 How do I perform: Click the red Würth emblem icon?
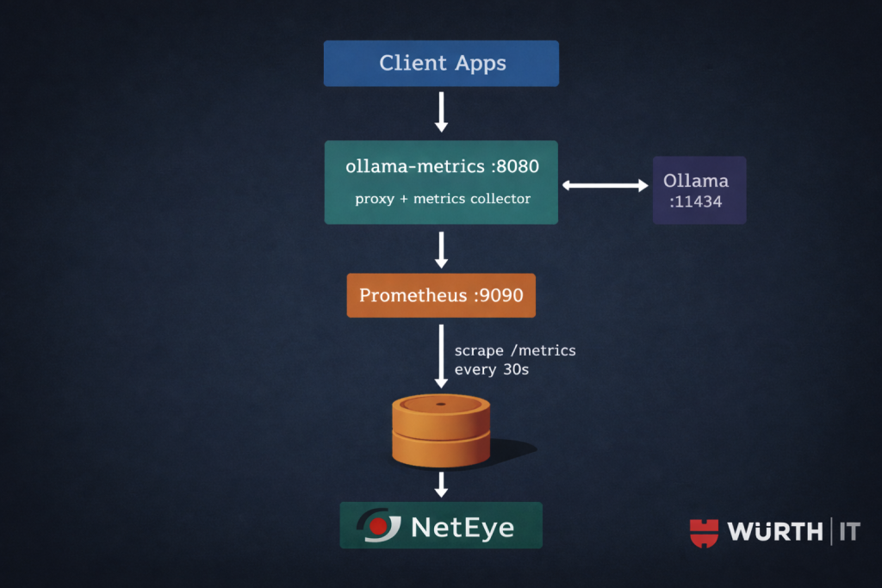pos(704,532)
